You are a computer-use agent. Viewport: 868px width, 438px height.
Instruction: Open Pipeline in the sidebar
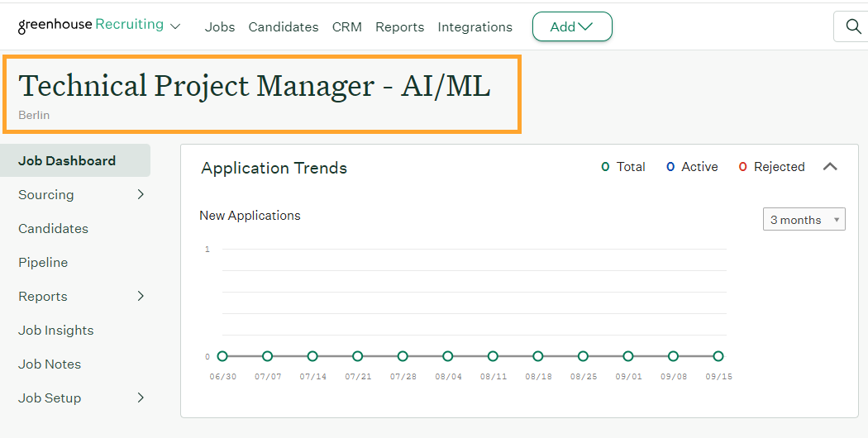pyautogui.click(x=43, y=263)
